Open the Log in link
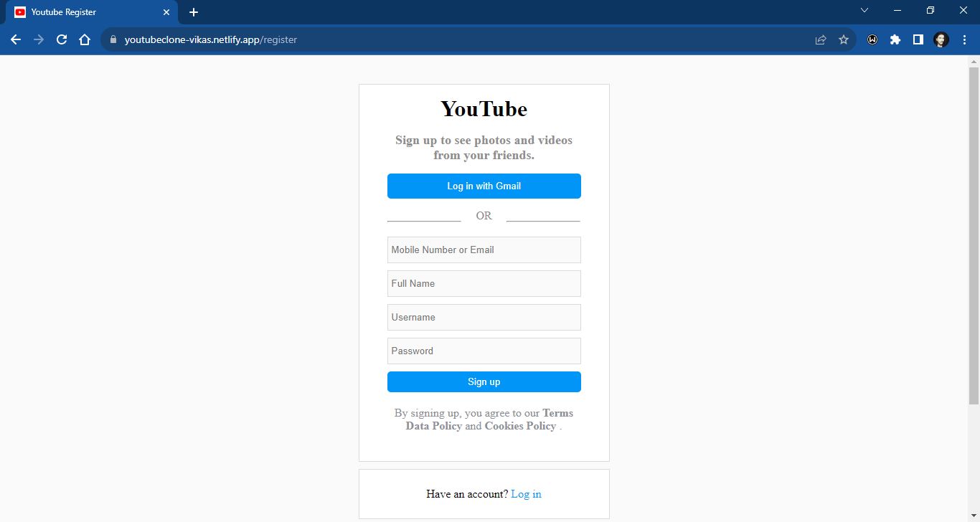 pyautogui.click(x=526, y=493)
